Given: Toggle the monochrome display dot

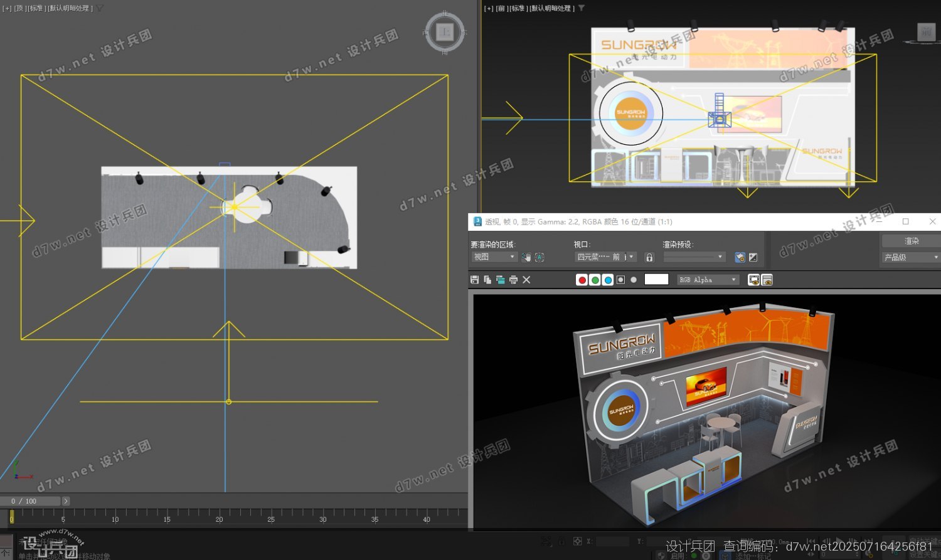Looking at the screenshot, I should tap(634, 280).
